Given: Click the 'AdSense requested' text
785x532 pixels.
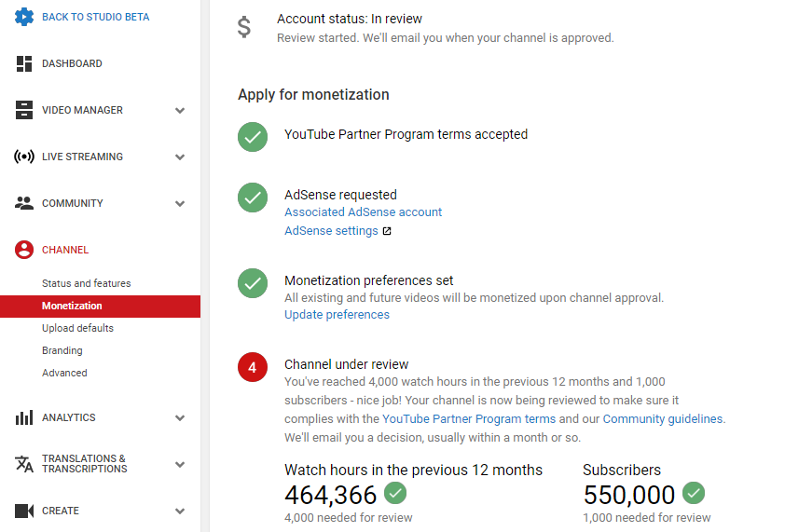Looking at the screenshot, I should 340,195.
